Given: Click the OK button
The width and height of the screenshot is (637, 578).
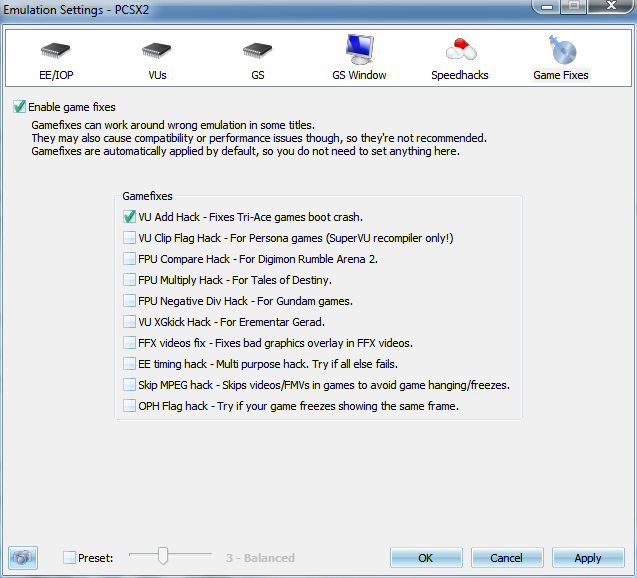Looking at the screenshot, I should pos(426,558).
